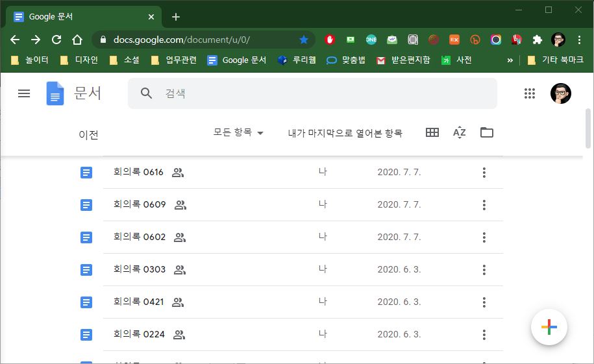Open the 루리웹 bookmark
This screenshot has width=594, height=364.
(x=297, y=60)
